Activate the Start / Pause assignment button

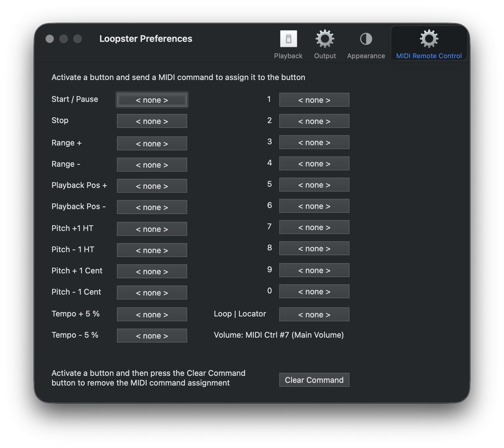coord(152,100)
